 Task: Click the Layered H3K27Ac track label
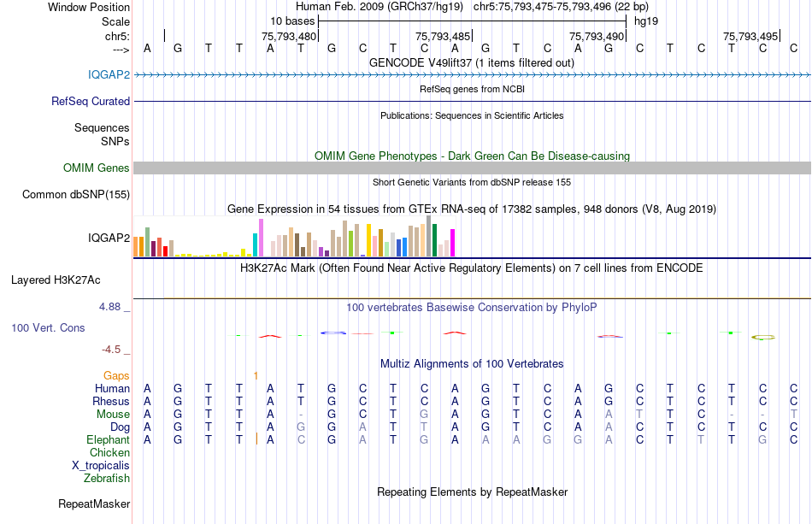coord(56,280)
